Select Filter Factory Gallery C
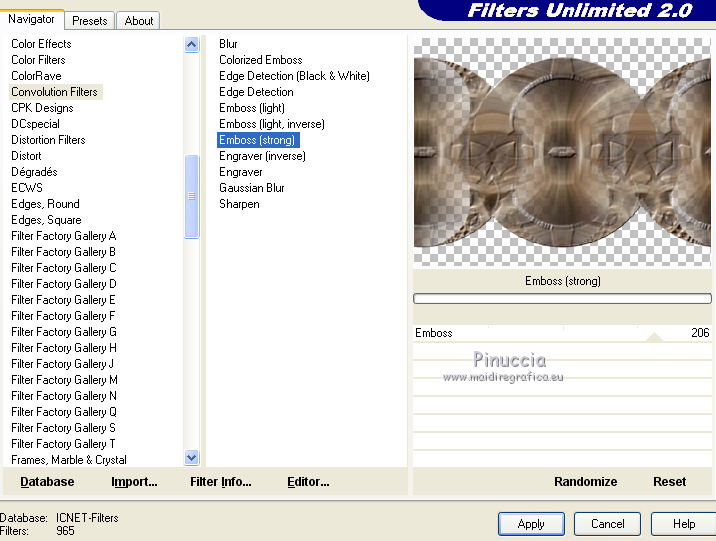716x541 pixels. [63, 268]
